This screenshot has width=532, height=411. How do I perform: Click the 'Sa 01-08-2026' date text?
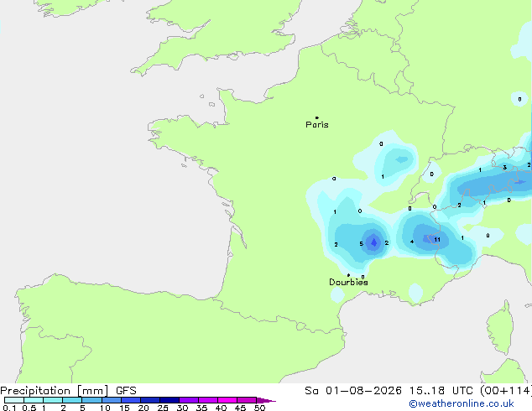click(x=353, y=391)
